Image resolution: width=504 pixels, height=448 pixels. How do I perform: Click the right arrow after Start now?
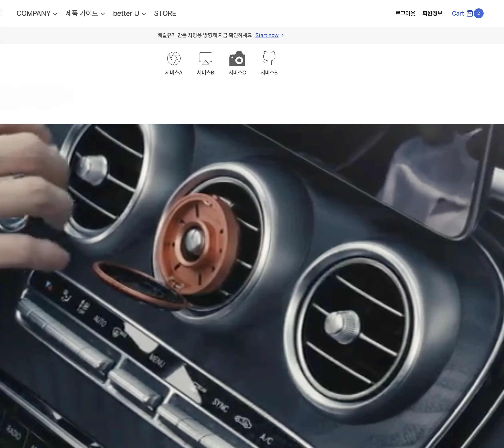[x=283, y=35]
